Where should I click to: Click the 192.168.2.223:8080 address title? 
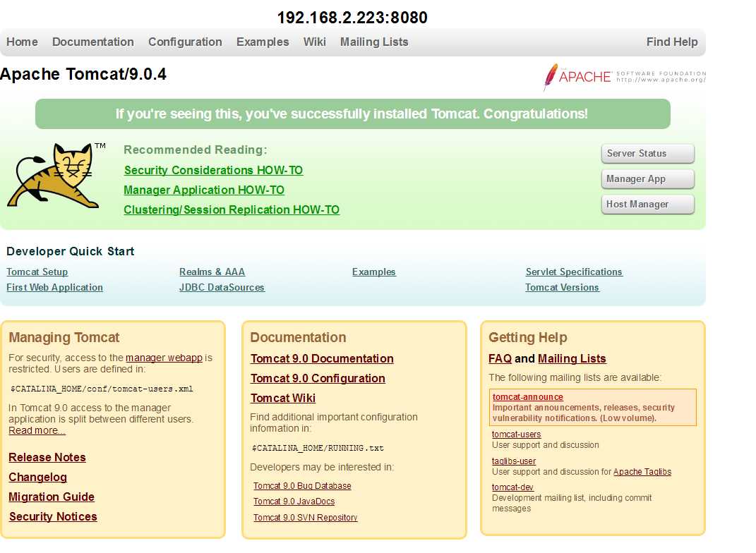(352, 18)
